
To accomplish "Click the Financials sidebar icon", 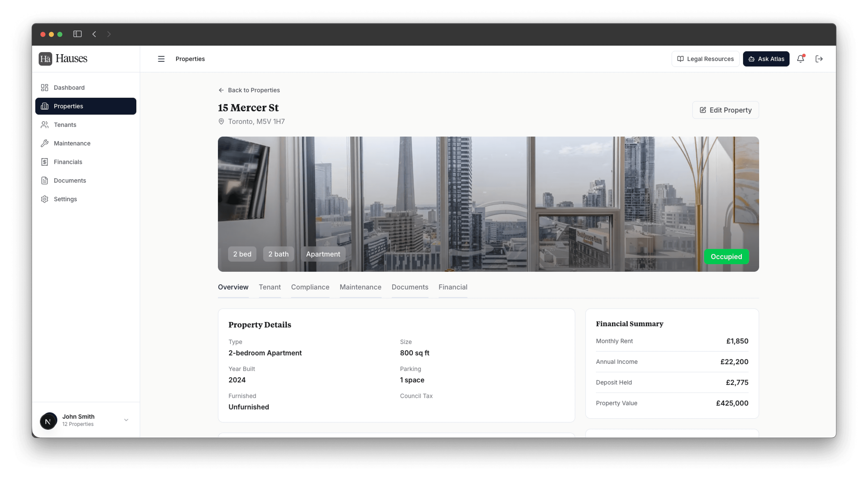I will pyautogui.click(x=45, y=162).
